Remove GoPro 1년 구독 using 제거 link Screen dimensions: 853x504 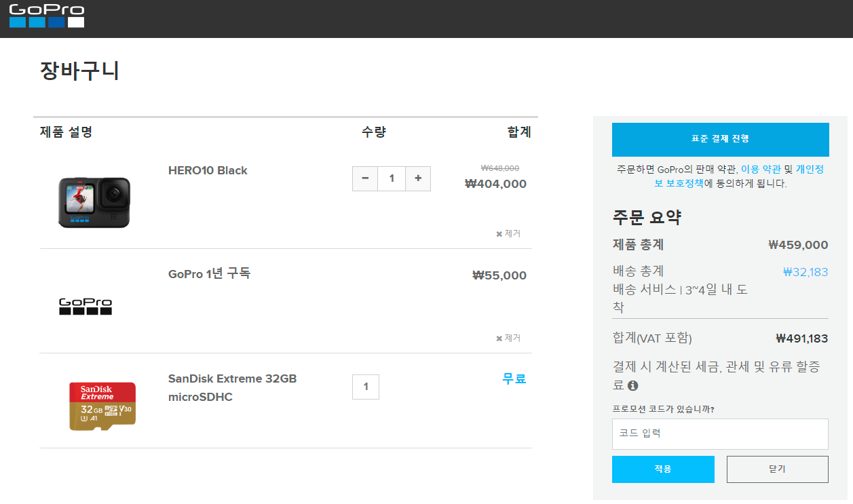click(x=508, y=338)
